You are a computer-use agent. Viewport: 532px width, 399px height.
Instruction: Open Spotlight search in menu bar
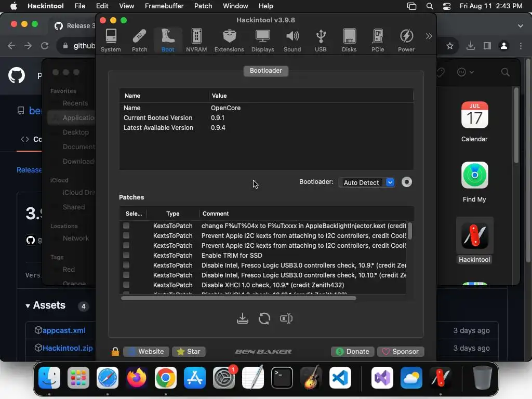430,6
